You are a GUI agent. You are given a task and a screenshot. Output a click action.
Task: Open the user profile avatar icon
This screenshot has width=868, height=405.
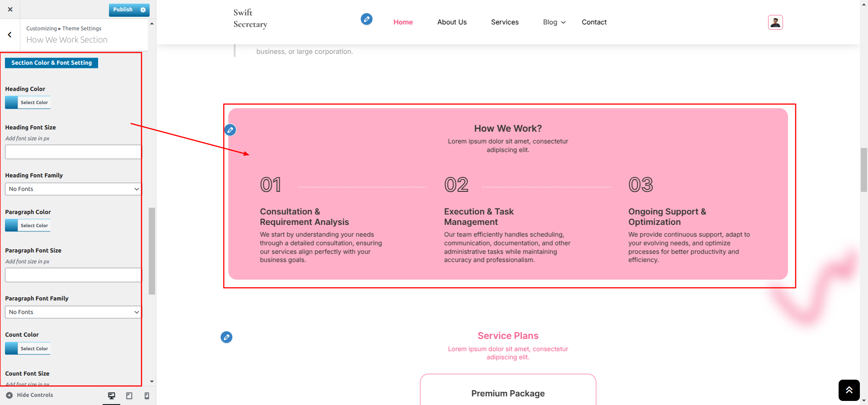click(775, 22)
